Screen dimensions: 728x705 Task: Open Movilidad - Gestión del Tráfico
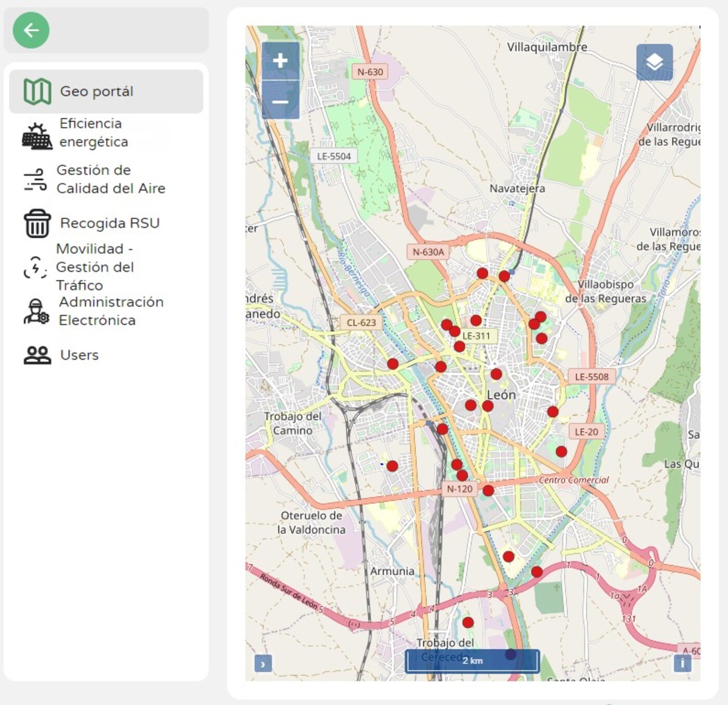[95, 267]
